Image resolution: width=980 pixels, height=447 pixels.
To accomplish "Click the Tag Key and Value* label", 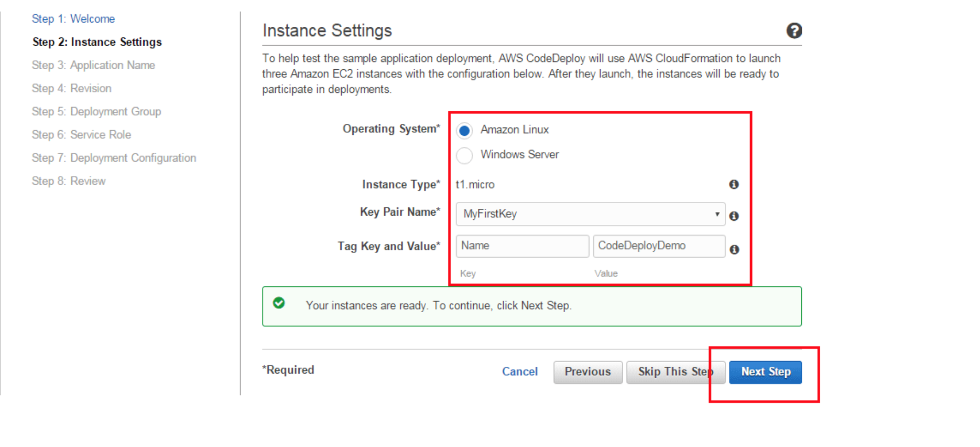I will (389, 247).
